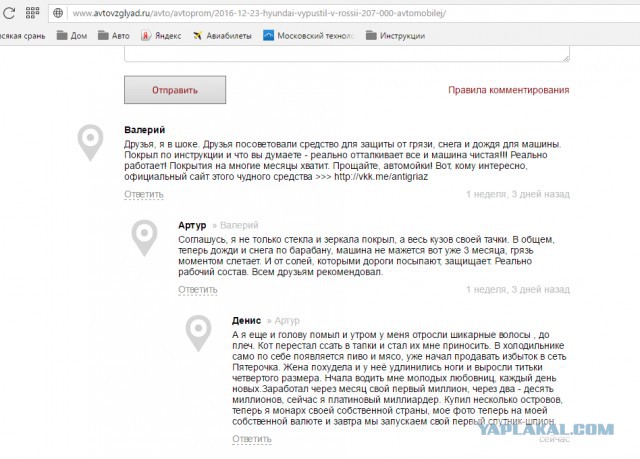Open the apps grid icon

pyautogui.click(x=32, y=13)
